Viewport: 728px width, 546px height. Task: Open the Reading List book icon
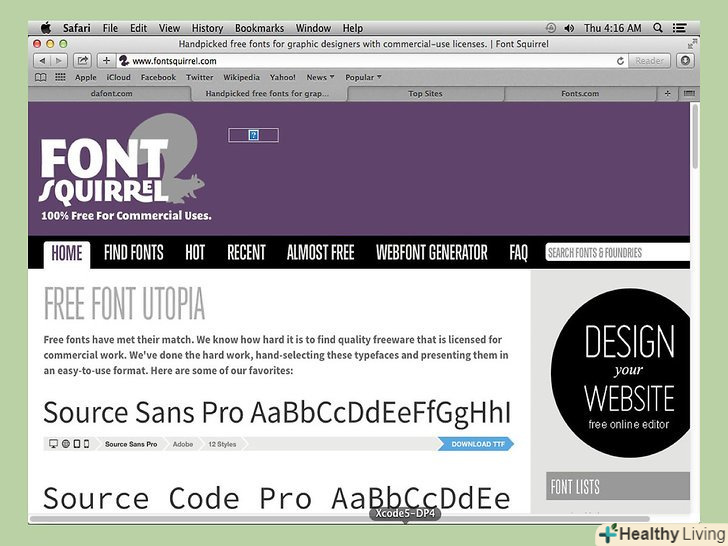click(41, 78)
